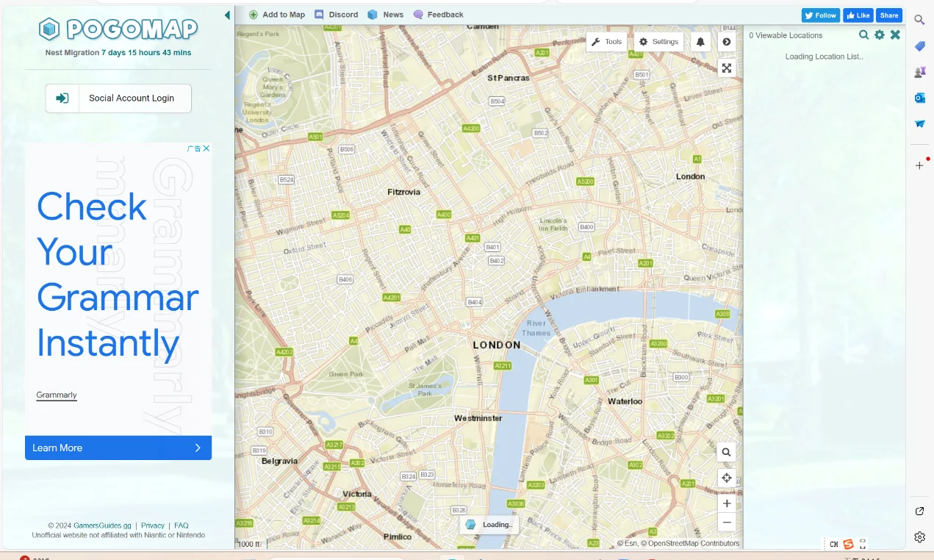Add a sidebar app with plus icon
This screenshot has height=560, width=934.
click(x=919, y=165)
